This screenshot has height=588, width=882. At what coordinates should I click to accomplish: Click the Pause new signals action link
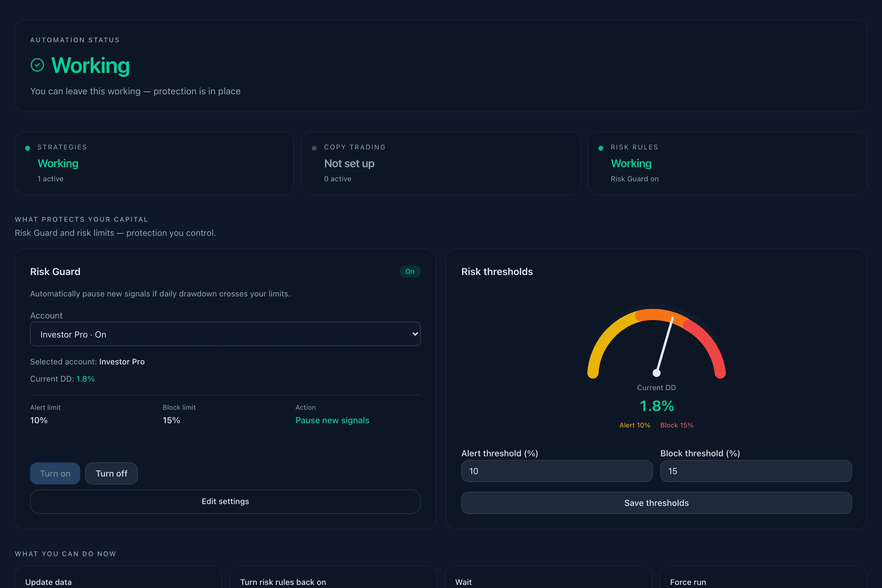pos(332,420)
